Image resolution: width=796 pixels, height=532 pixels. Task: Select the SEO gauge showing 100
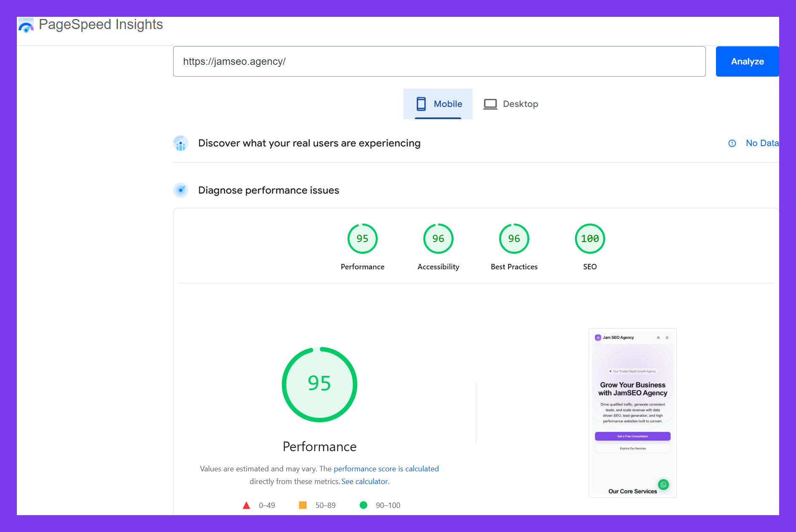(x=590, y=238)
